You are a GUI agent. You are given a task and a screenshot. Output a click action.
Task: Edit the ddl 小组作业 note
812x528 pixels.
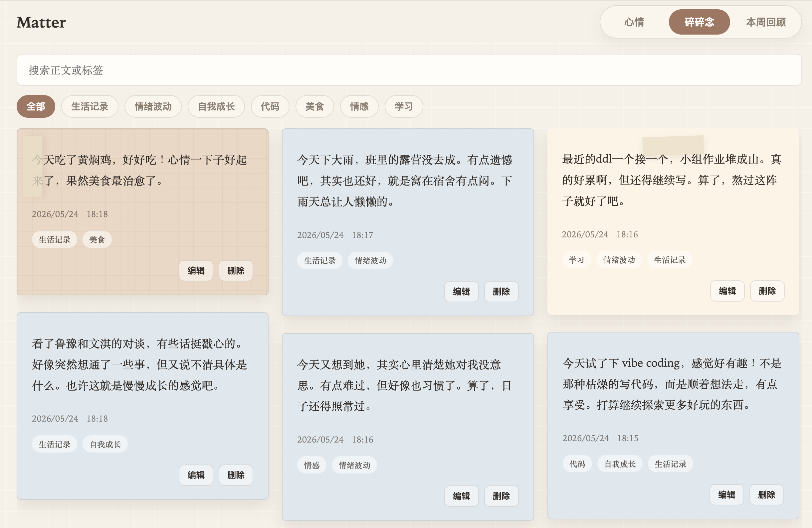727,291
